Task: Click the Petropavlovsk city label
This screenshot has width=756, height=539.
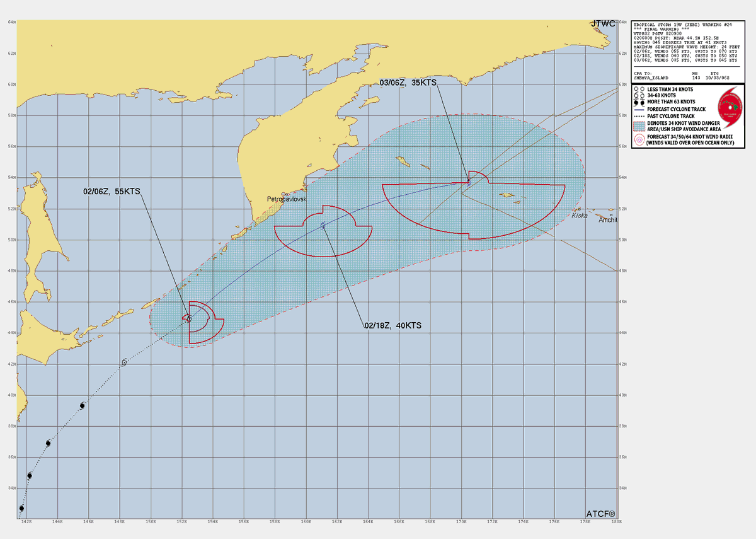Action: click(x=287, y=199)
